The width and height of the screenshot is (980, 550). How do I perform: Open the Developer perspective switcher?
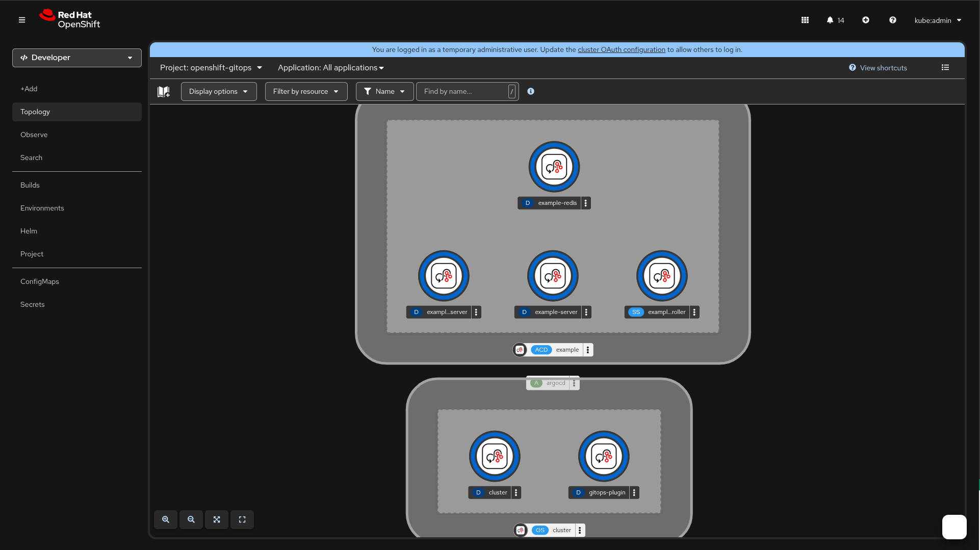tap(77, 58)
